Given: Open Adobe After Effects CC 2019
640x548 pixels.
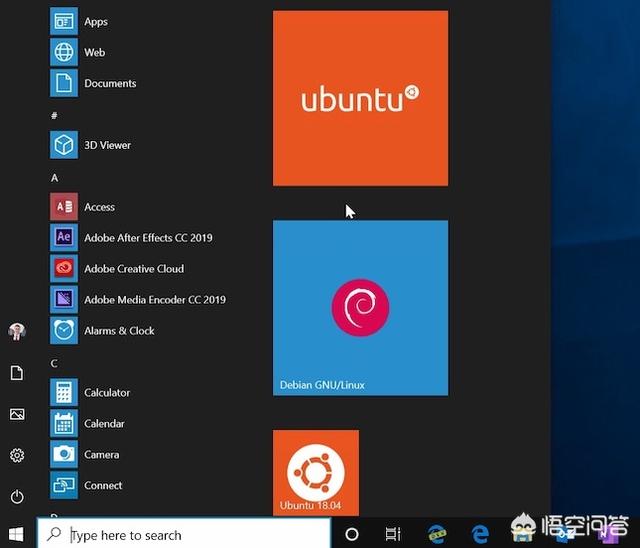Looking at the screenshot, I should pos(147,238).
